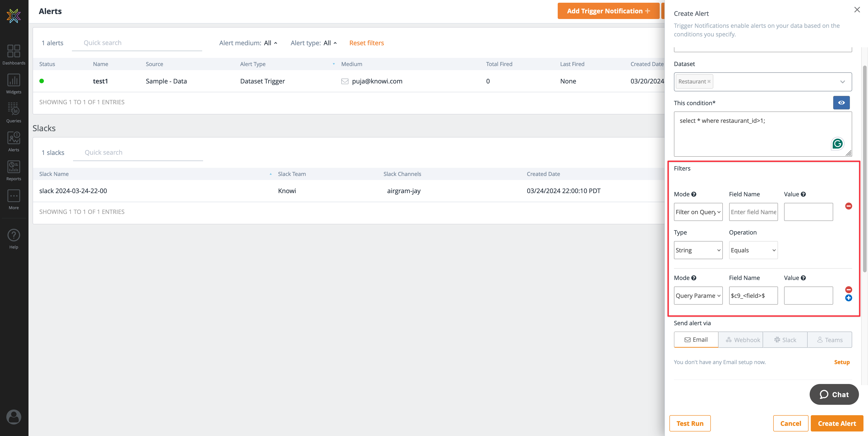Viewport: 868px width, 436px height.
Task: Click the Status column header
Action: click(x=47, y=64)
